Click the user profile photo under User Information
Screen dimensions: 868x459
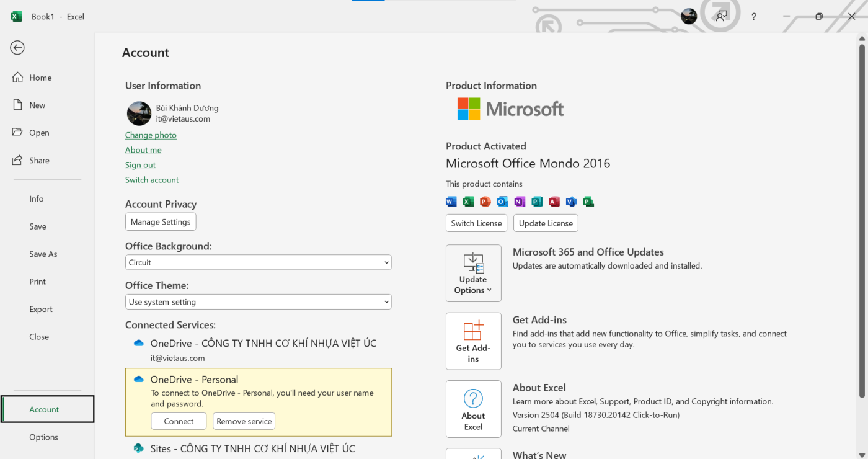139,114
